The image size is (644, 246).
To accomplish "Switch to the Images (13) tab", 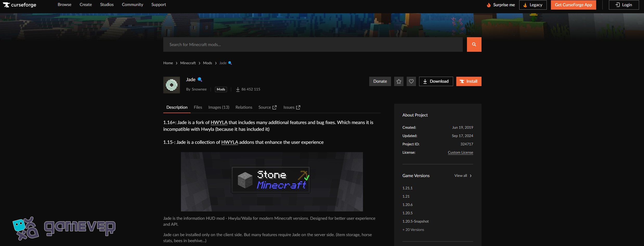I will (x=219, y=107).
